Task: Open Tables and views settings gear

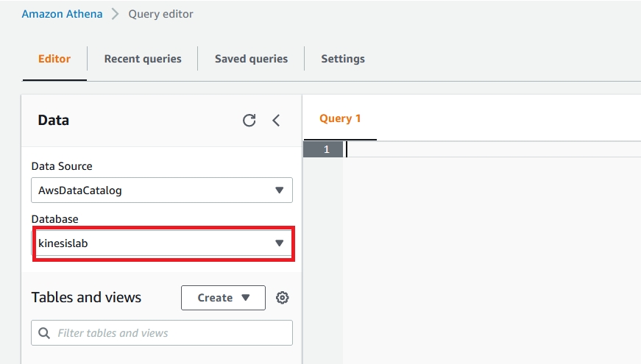Action: click(x=283, y=298)
